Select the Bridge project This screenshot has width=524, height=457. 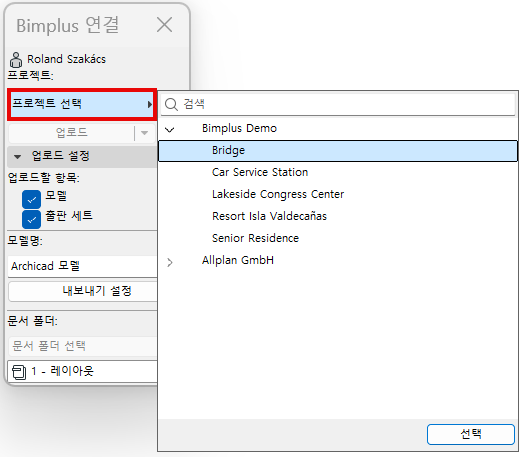(x=338, y=151)
